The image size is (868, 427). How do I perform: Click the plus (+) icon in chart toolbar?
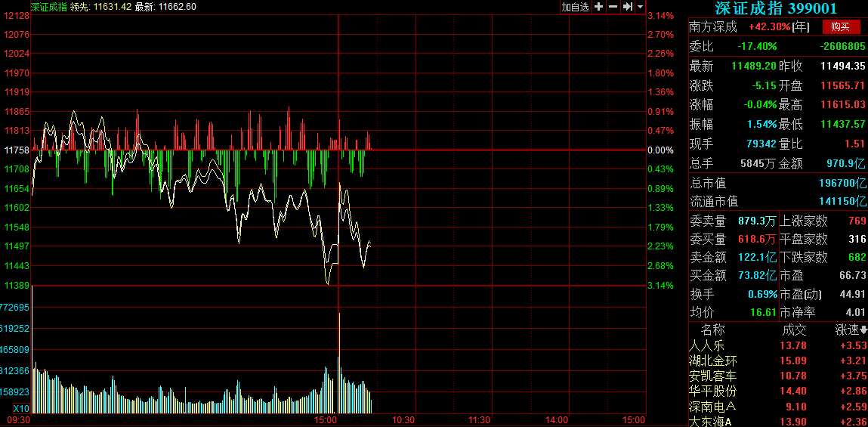click(x=598, y=7)
